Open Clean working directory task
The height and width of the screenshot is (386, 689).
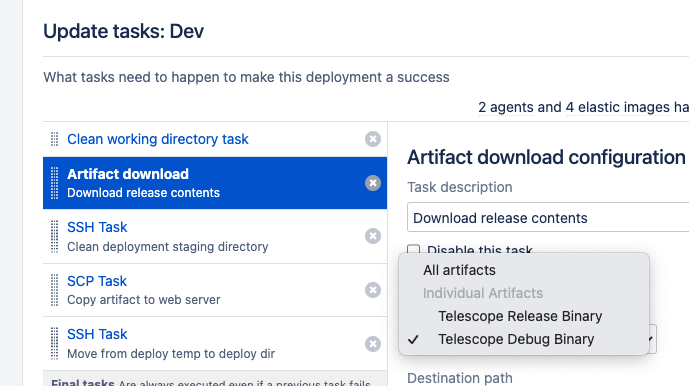click(157, 139)
